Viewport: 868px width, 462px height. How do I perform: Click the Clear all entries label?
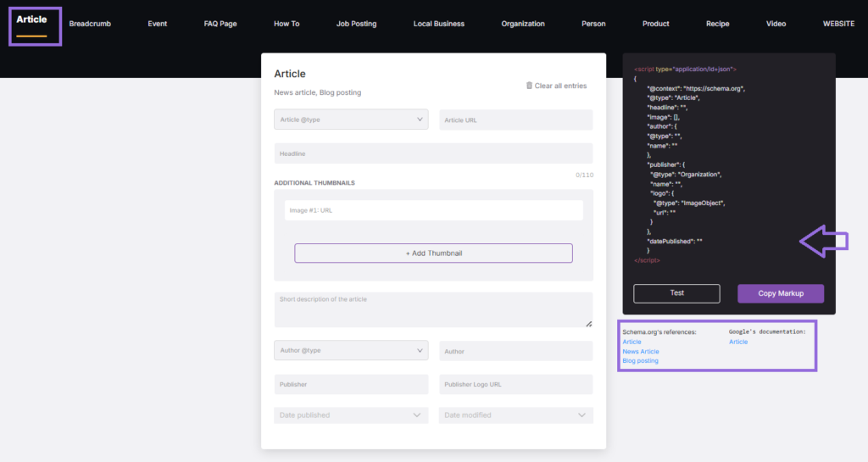[560, 86]
